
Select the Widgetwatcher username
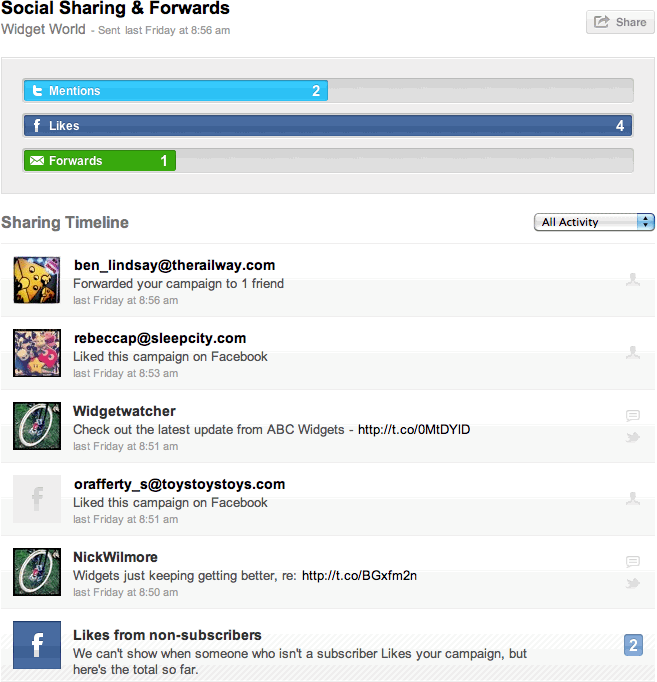pos(124,411)
